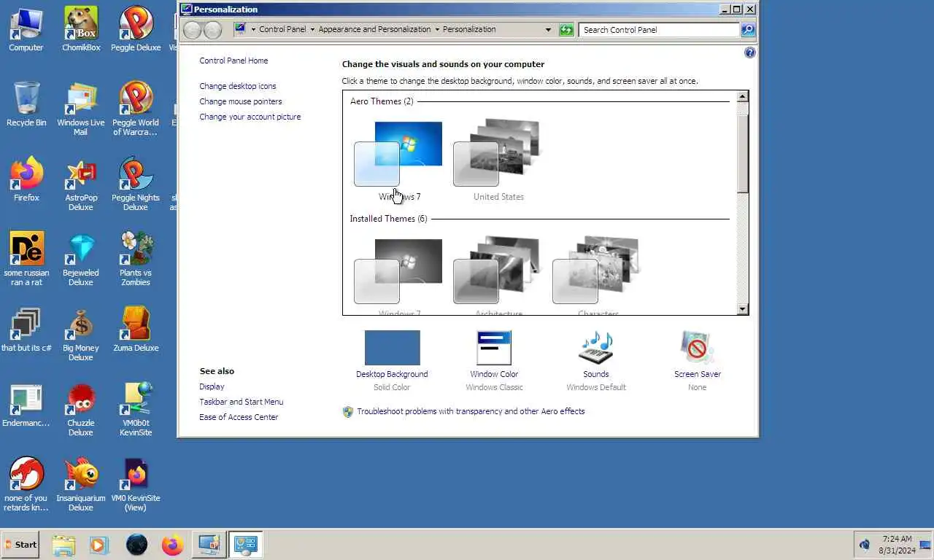Open the Desktop Background settings icon
The height and width of the screenshot is (560, 934).
click(x=392, y=348)
